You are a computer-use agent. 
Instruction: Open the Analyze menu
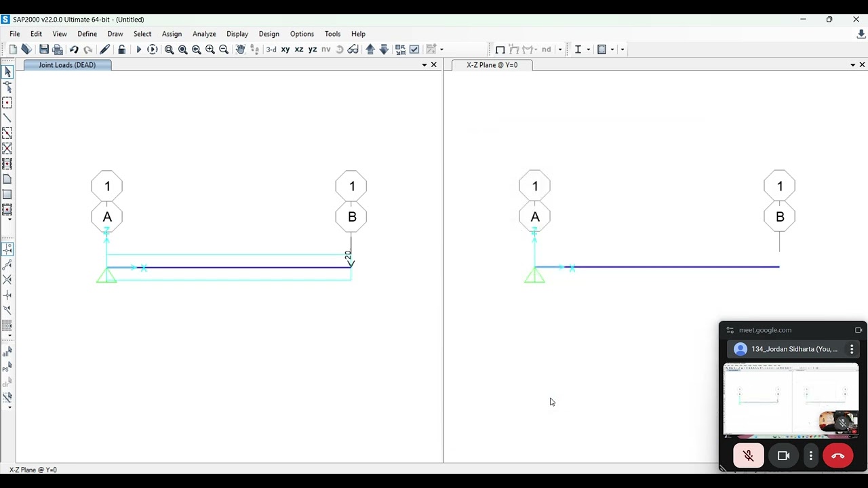click(204, 34)
